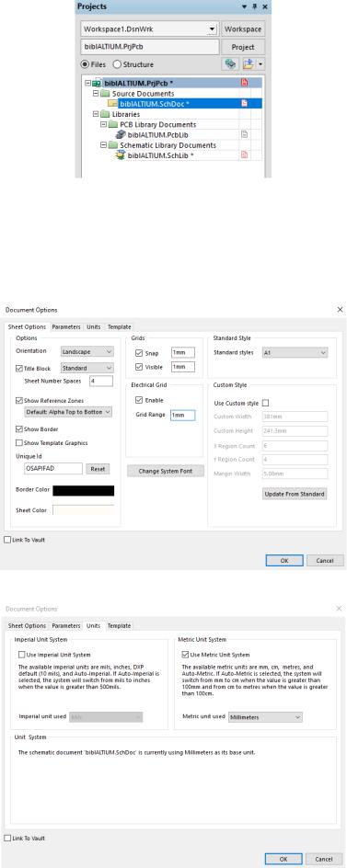
Task: Click the Workspace button
Action: click(x=243, y=29)
